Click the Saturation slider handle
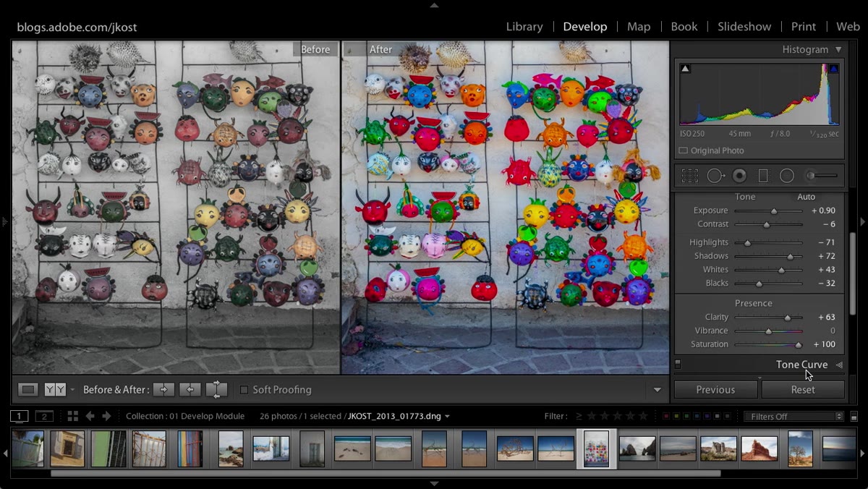Viewport: 868px width, 489px height. coord(799,345)
